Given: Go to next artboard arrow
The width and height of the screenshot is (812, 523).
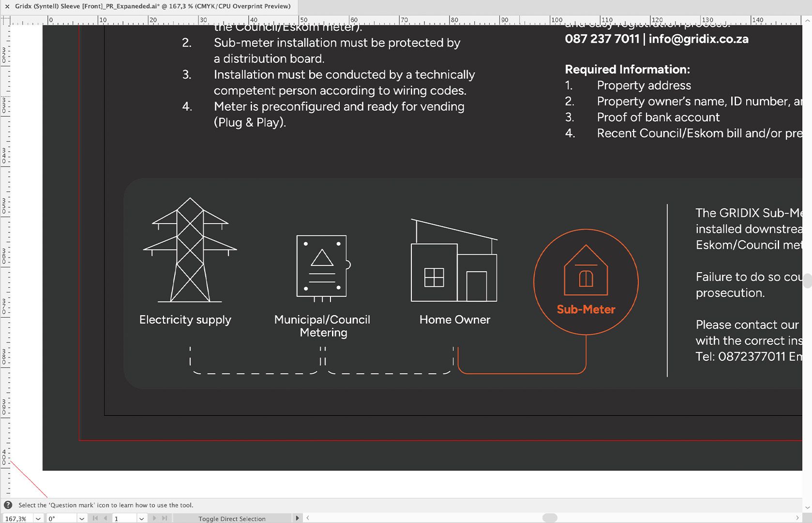Looking at the screenshot, I should pos(154,518).
